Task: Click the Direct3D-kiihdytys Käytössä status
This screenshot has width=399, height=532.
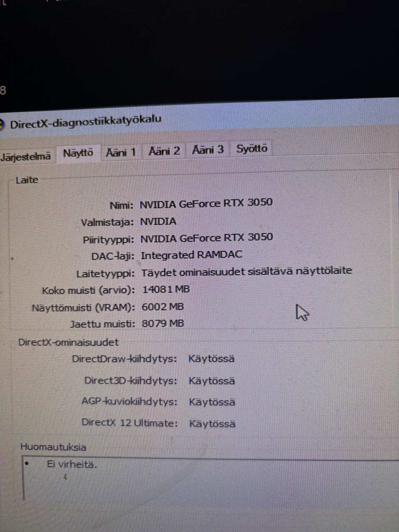Action: coord(212,381)
